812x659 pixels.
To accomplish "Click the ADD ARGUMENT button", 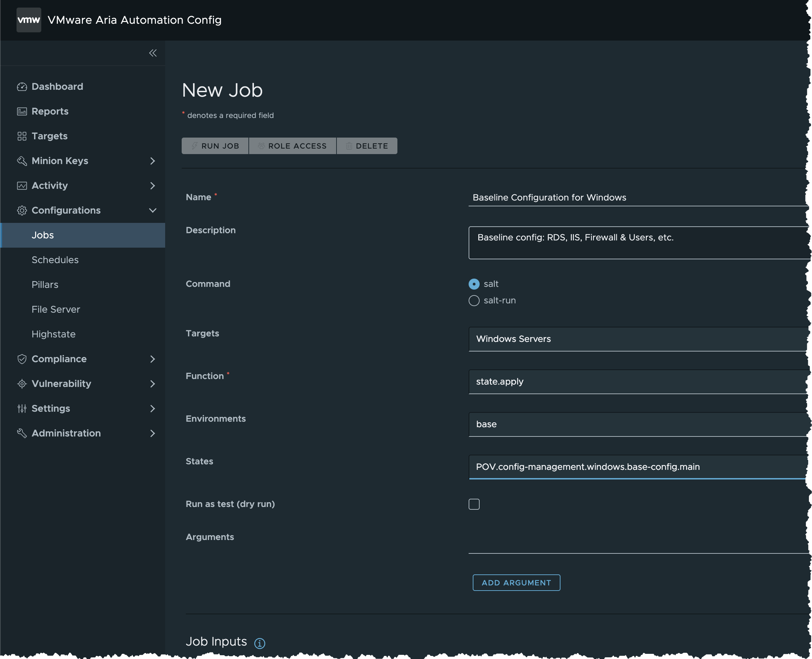I will pos(516,583).
